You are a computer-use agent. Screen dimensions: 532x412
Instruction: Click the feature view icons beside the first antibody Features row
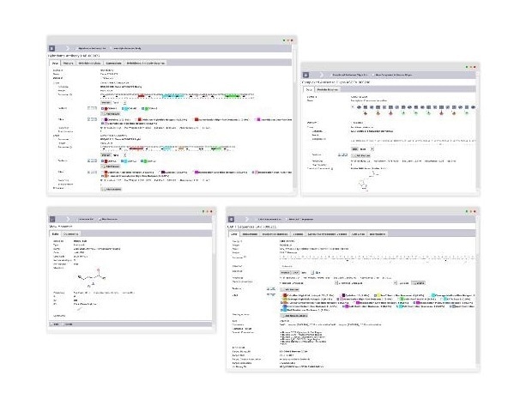tap(92, 108)
